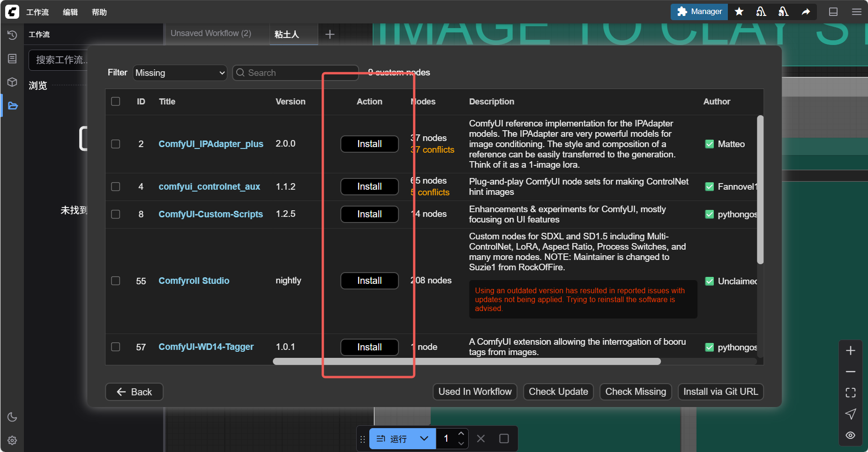The width and height of the screenshot is (868, 452).
Task: Switch to Unsaved Workflow (2) tab
Action: click(211, 34)
